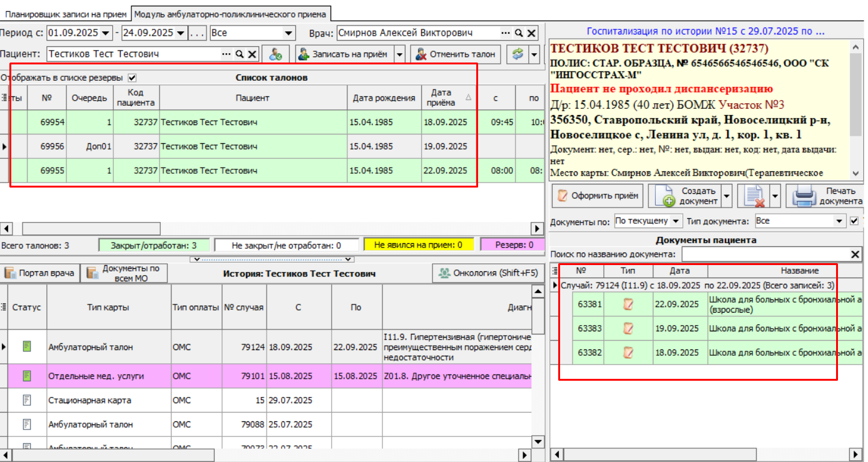This screenshot has height=462, width=868.
Task: Collapse panel using the splitter arrows above История
Action: (272, 259)
